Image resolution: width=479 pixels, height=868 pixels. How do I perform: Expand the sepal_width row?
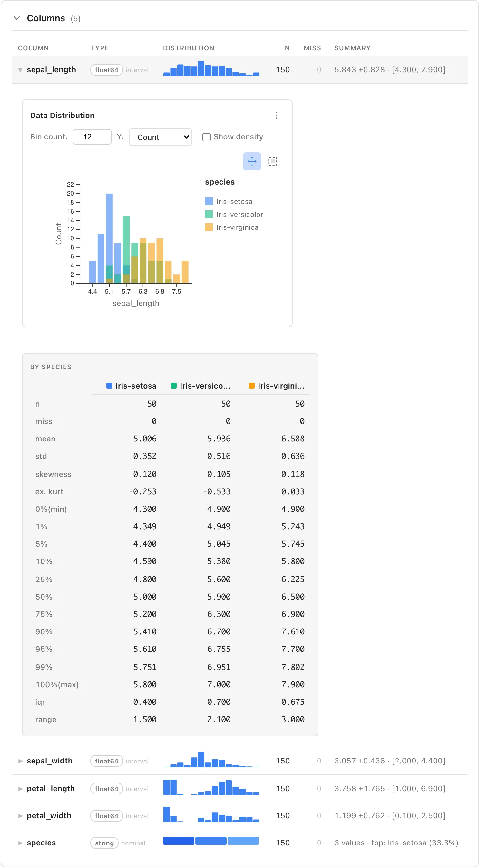point(20,761)
